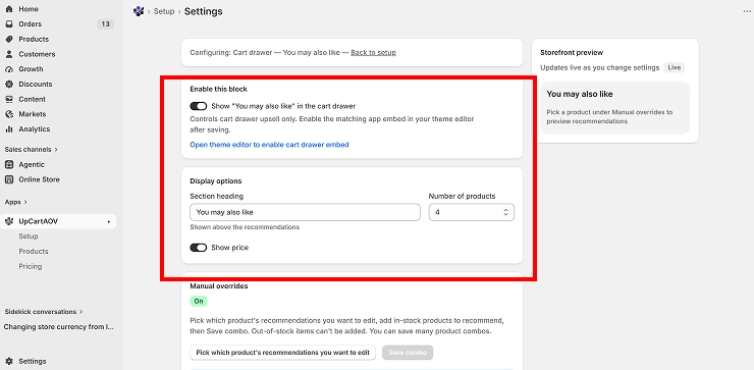The height and width of the screenshot is (370, 754).
Task: Click the Orders inbox icon
Action: (9, 24)
